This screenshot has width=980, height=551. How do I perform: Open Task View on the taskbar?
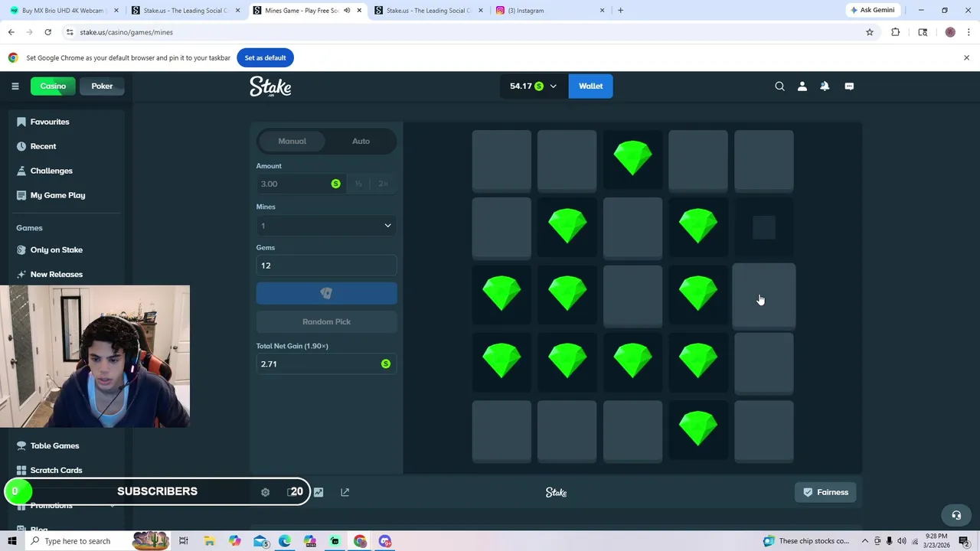tap(184, 541)
